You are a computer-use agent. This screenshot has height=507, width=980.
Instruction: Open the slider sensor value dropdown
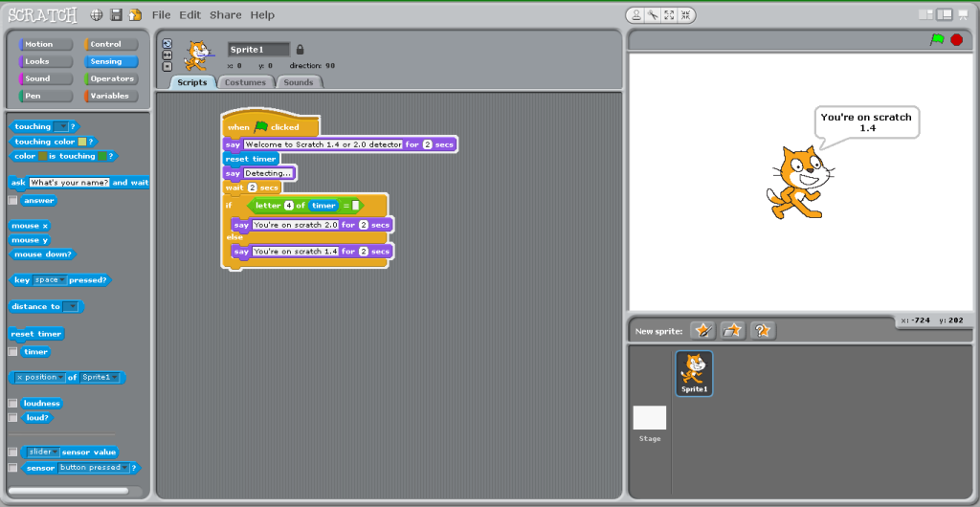[55, 452]
